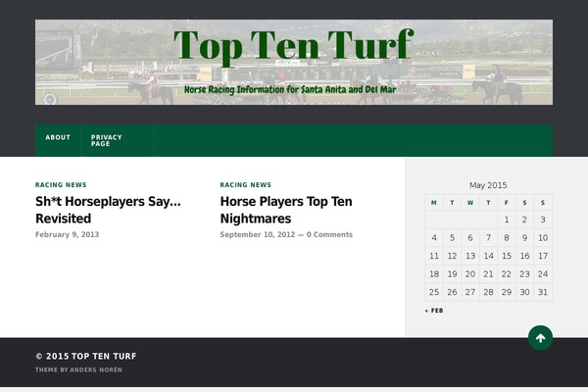The width and height of the screenshot is (588, 392).
Task: Click Racing News category above Sh*t Horseplayers post
Action: pyautogui.click(x=61, y=185)
